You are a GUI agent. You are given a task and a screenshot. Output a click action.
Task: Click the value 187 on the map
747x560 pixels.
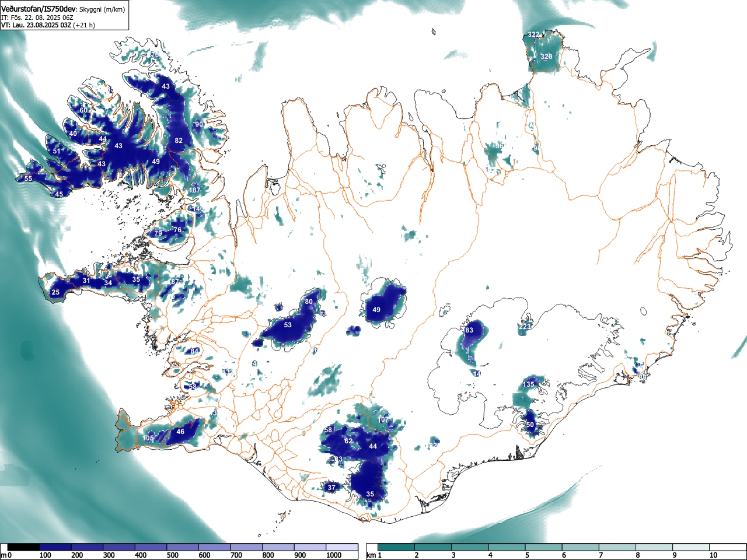[194, 190]
